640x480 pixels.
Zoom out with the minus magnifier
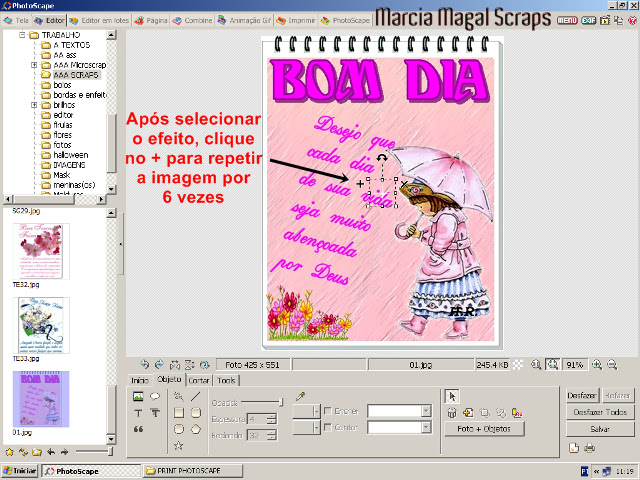point(612,364)
